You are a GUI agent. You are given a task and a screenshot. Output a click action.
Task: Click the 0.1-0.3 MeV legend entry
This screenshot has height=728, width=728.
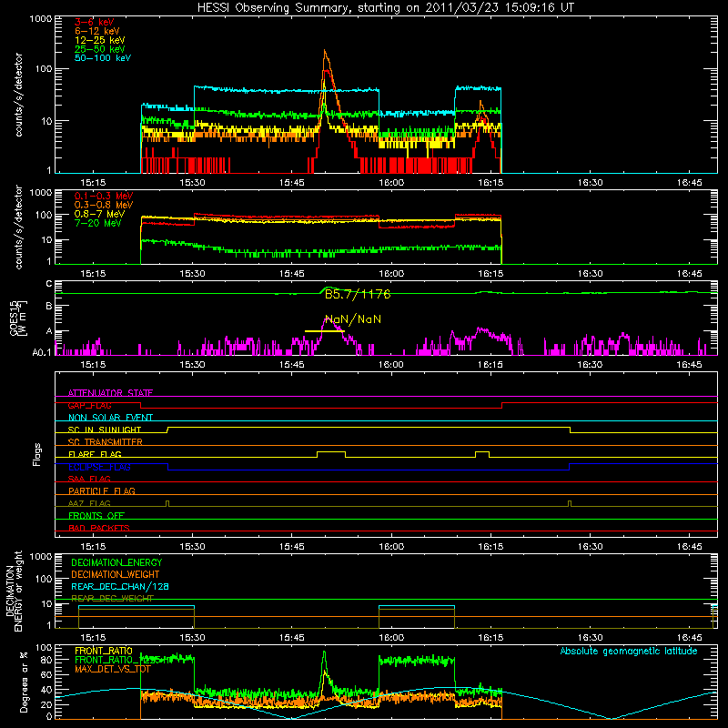coord(104,196)
